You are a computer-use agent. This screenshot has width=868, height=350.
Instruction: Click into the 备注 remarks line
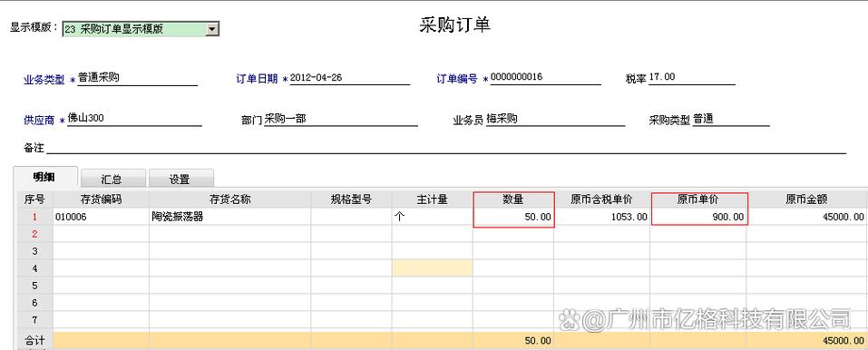(446, 148)
